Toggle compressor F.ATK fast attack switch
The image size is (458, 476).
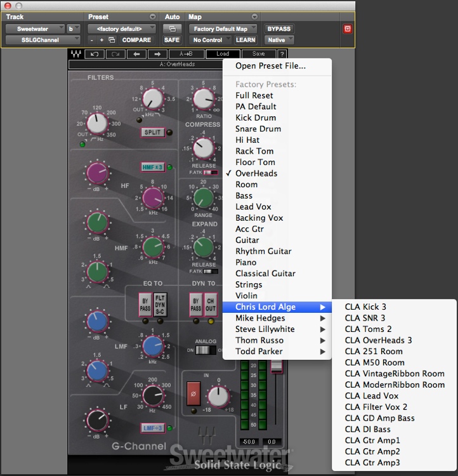coord(211,173)
